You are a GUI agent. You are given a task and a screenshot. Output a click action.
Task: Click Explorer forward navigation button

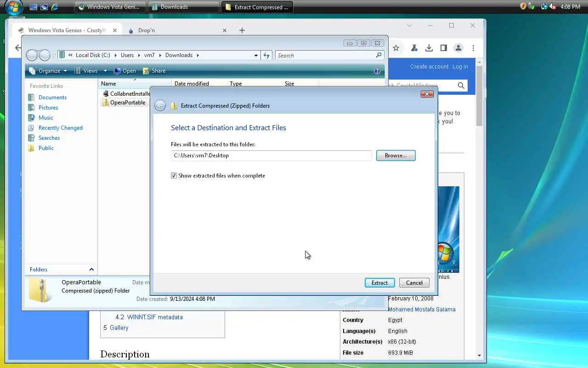pyautogui.click(x=45, y=56)
